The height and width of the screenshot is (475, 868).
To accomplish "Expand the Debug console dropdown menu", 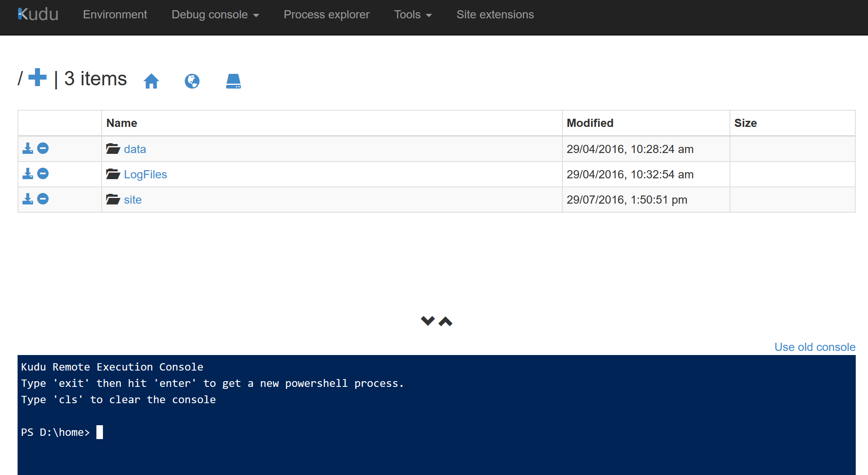I will 214,14.
